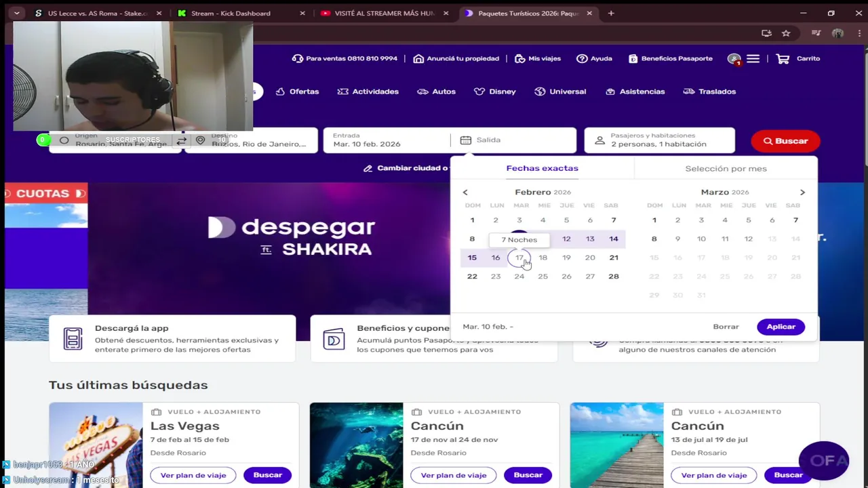
Task: Select February 14 in calendar
Action: pos(613,239)
